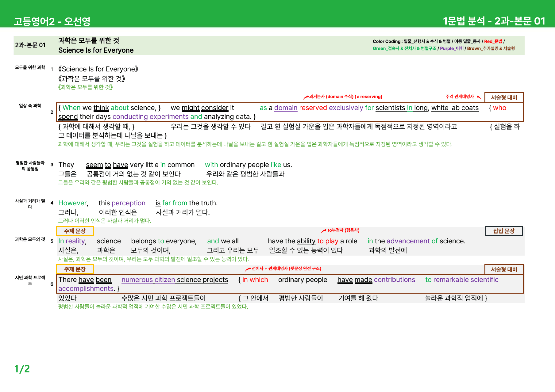Click the purple word 'advancement'
The image size is (555, 392).
pyautogui.click(x=408, y=241)
